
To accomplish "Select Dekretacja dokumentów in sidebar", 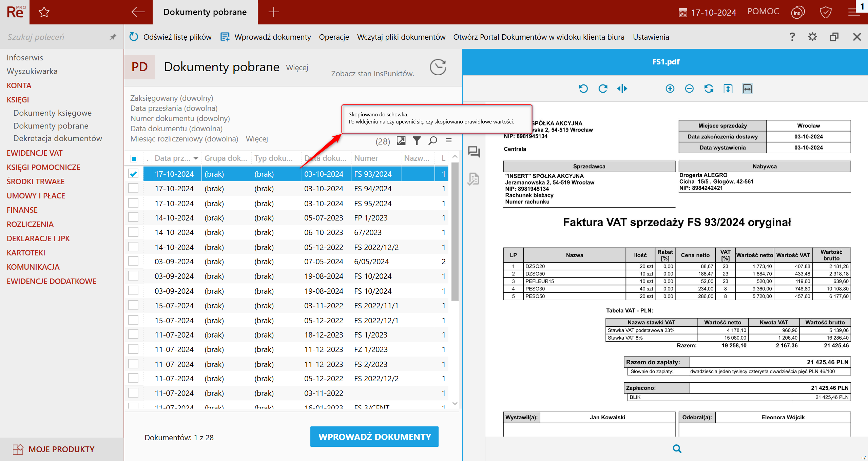I will (57, 138).
